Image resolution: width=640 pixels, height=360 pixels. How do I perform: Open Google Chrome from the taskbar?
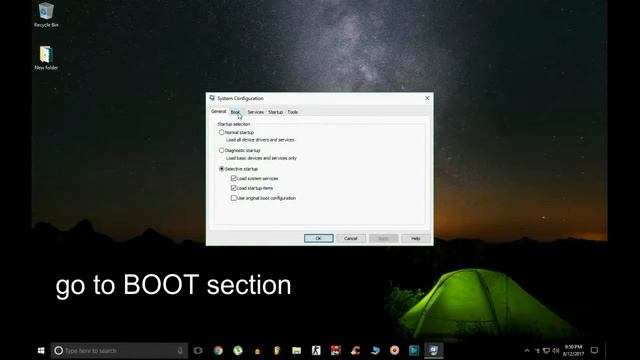point(218,351)
